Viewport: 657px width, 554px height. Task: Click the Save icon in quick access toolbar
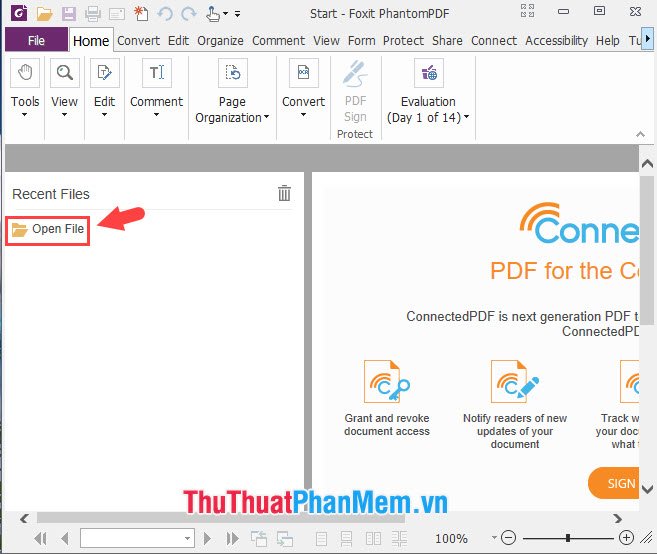pyautogui.click(x=69, y=14)
